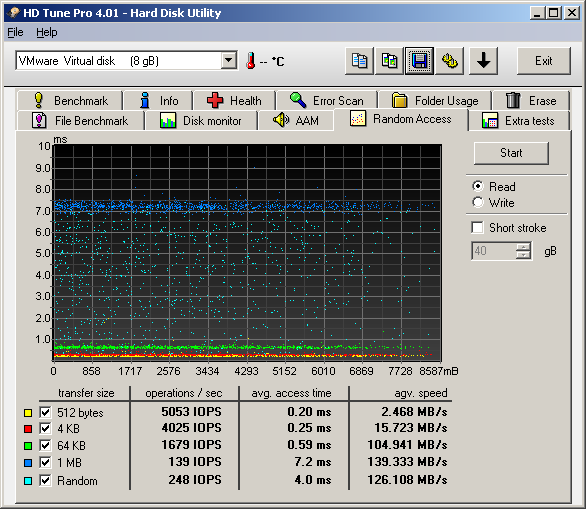Switch to the Extra tests tab
Image resolution: width=586 pixels, height=509 pixels.
pos(519,121)
